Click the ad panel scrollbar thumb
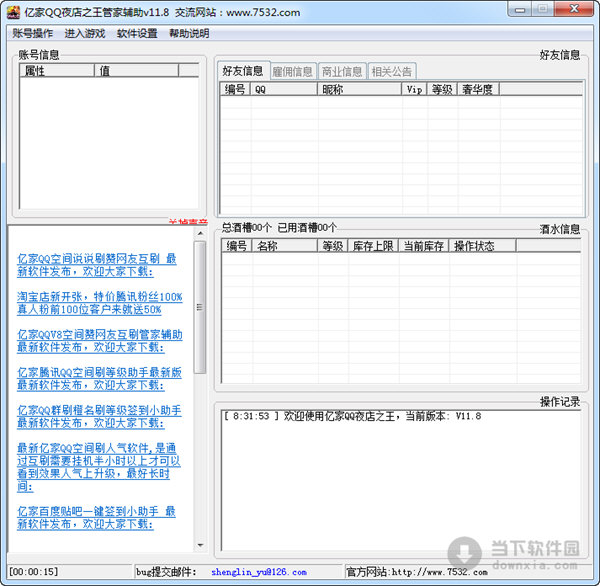This screenshot has height=586, width=600. [200, 307]
